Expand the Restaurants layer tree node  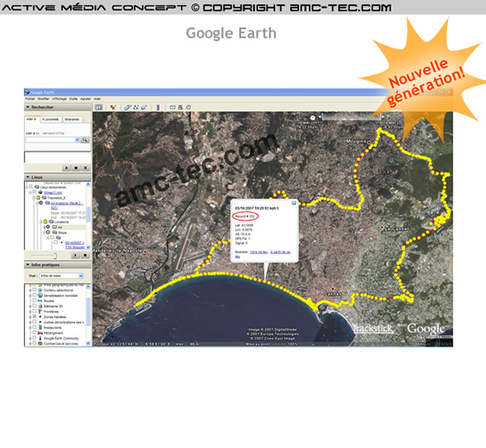coord(30,327)
